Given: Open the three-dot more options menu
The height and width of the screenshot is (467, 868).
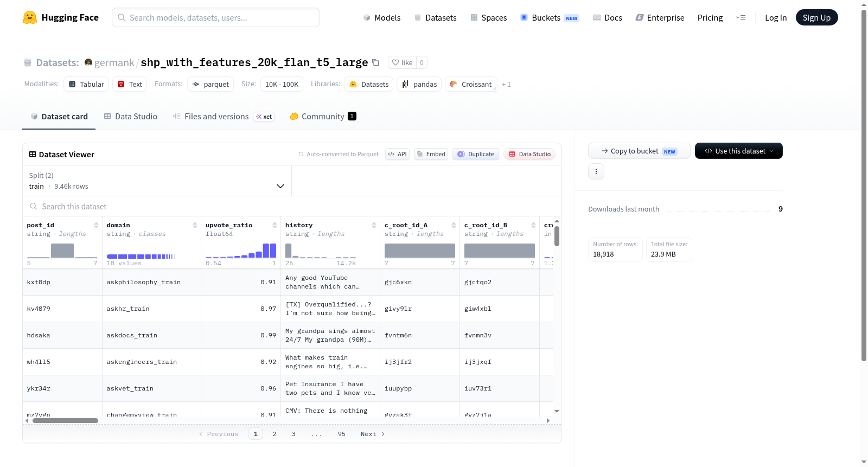Looking at the screenshot, I should (x=596, y=171).
